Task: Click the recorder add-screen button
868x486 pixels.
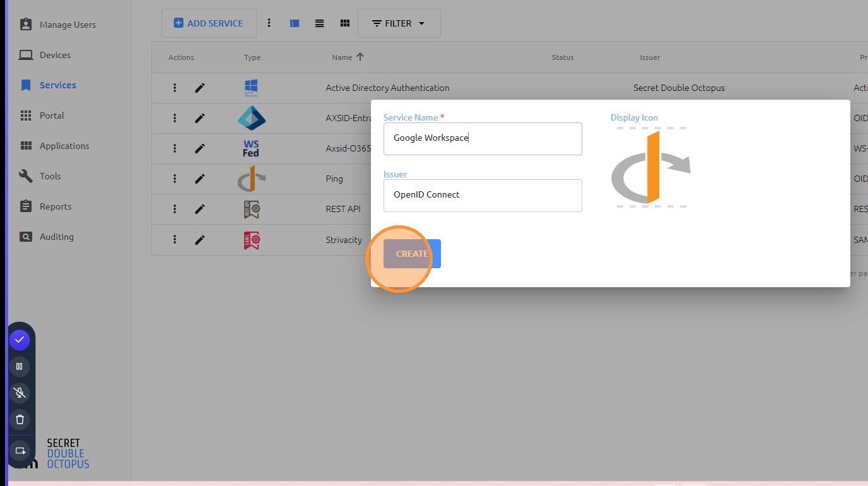Action: tap(20, 451)
